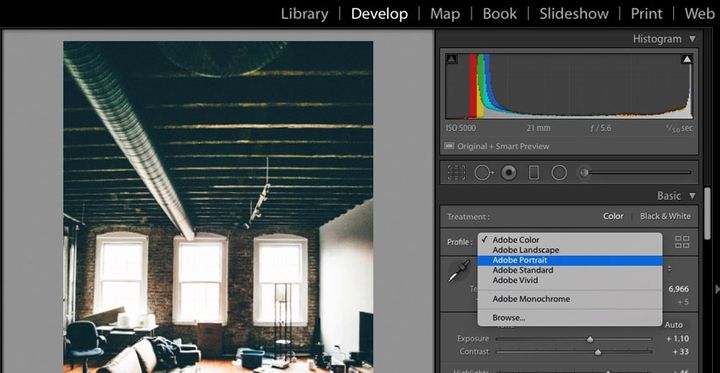The image size is (720, 373).
Task: Open the white balance preset dropdown arrows
Action: tap(669, 269)
